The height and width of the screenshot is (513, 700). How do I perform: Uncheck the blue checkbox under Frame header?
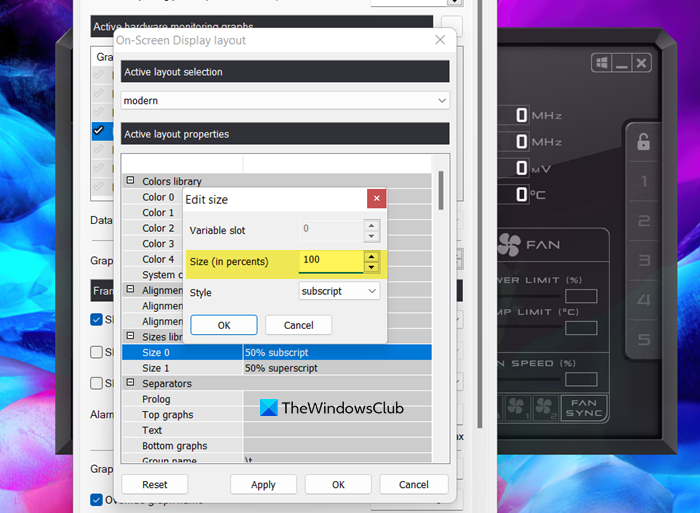[96, 319]
